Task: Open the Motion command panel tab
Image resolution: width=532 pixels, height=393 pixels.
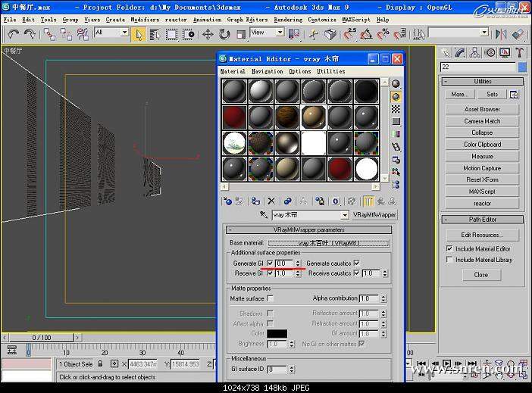Action: click(490, 52)
